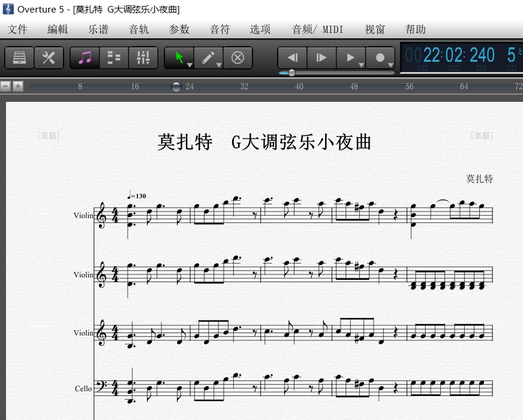Click the print icon on the toolbar
Image resolution: width=523 pixels, height=420 pixels.
coord(18,58)
